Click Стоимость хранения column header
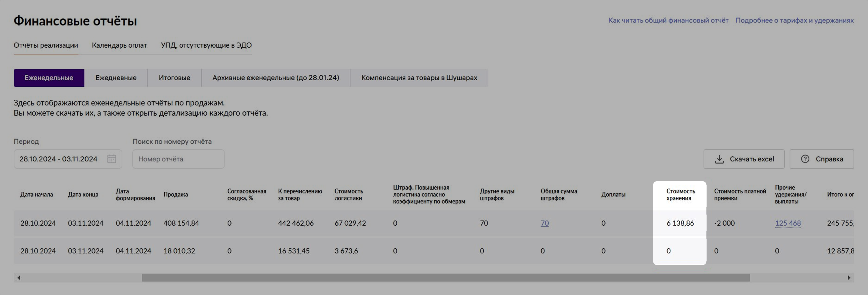Viewport: 868px width, 295px height. pos(681,194)
